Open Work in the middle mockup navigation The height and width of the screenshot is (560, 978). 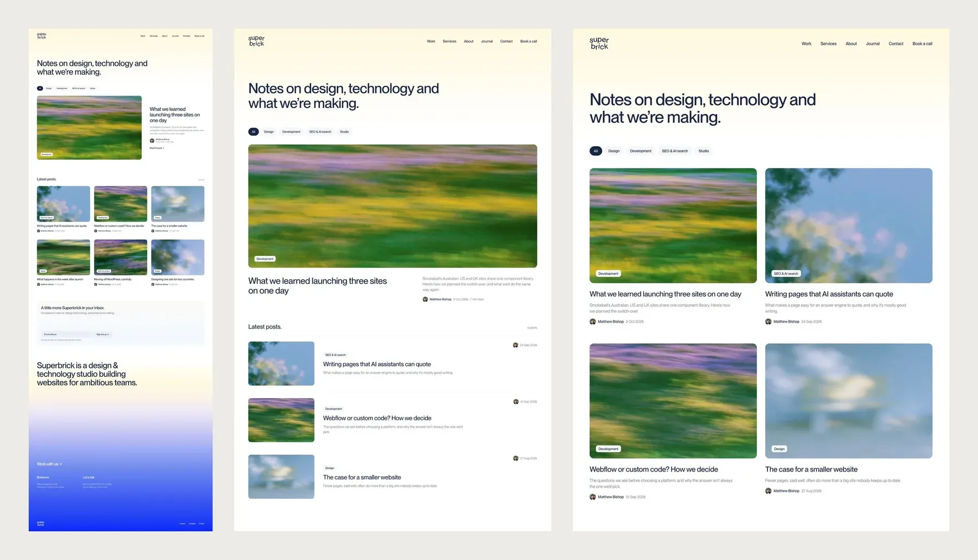click(x=431, y=41)
